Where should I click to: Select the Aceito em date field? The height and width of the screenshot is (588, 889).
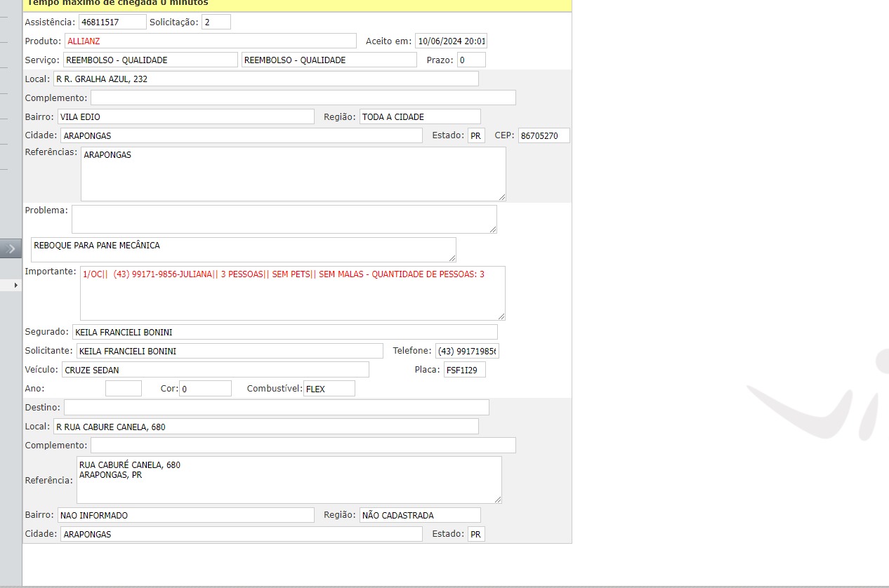(x=451, y=41)
